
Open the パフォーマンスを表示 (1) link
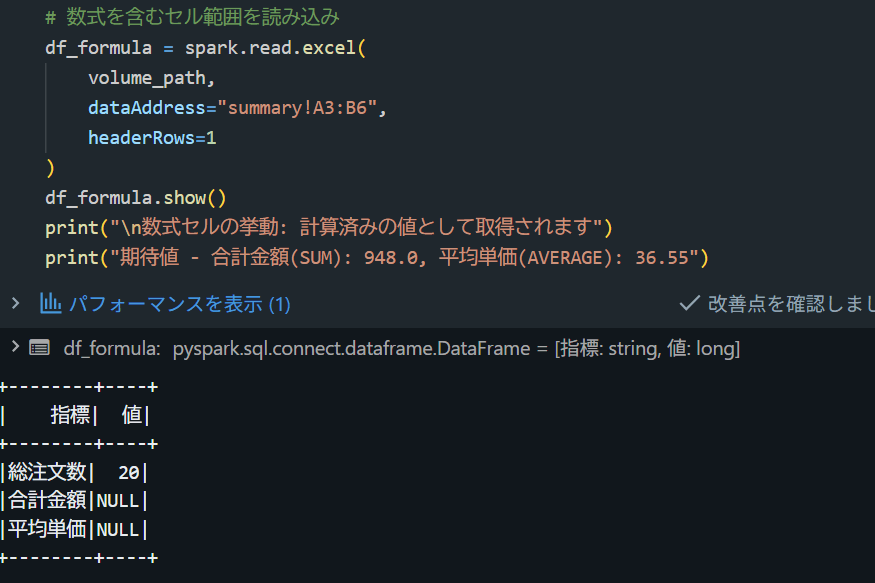[x=180, y=304]
